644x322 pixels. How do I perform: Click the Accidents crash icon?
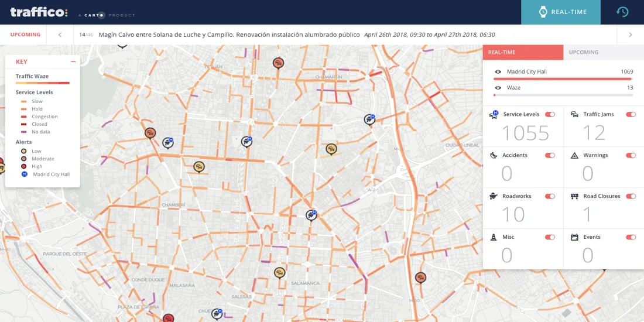pos(494,155)
